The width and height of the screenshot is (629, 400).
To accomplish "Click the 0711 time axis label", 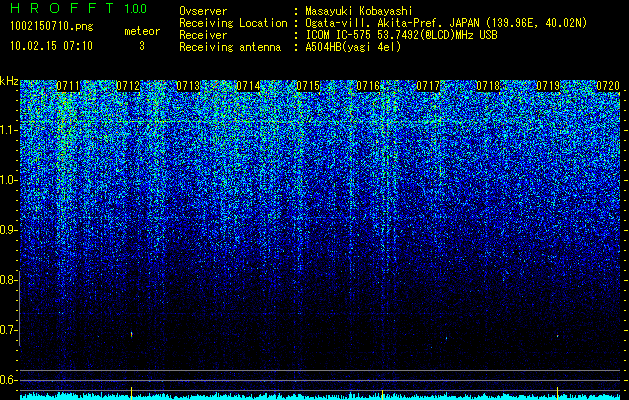I will point(68,86).
